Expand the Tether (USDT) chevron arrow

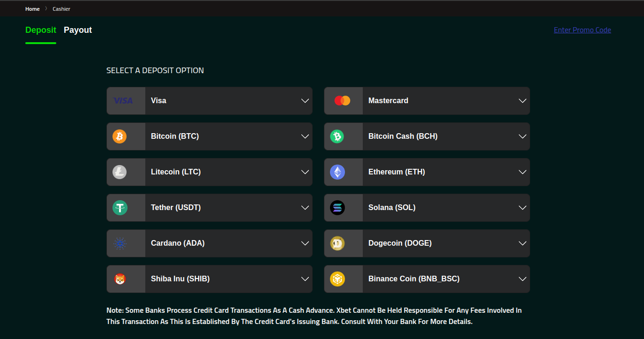click(305, 208)
